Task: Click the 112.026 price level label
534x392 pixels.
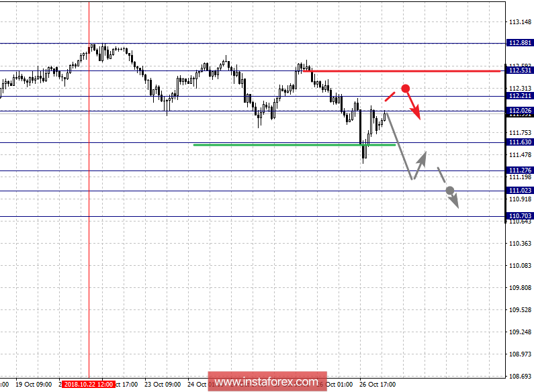Action: click(x=520, y=111)
